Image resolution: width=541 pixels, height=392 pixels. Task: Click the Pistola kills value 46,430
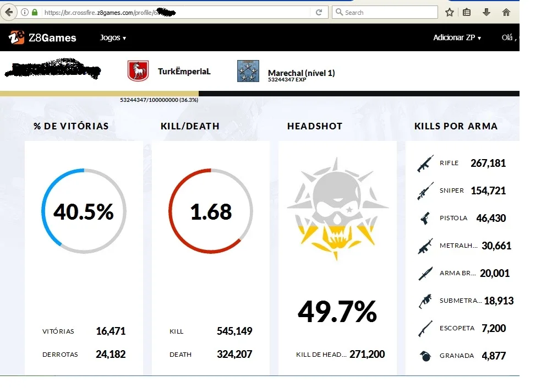[491, 218]
